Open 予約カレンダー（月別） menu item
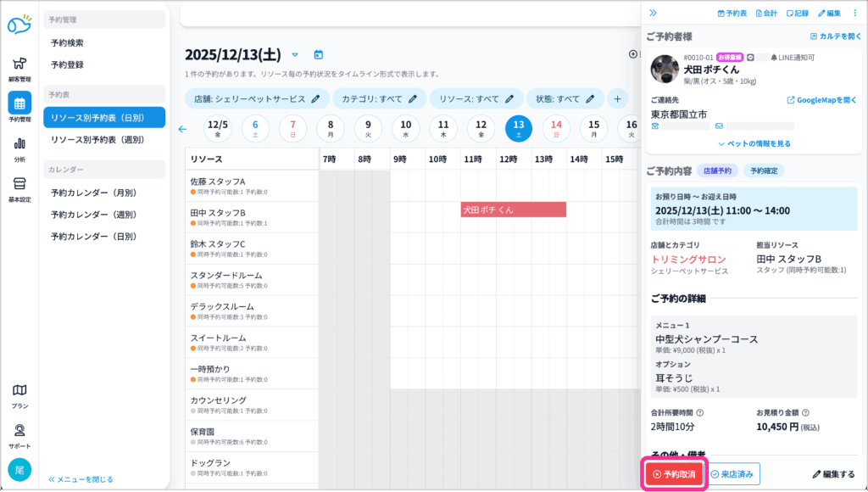 [93, 193]
